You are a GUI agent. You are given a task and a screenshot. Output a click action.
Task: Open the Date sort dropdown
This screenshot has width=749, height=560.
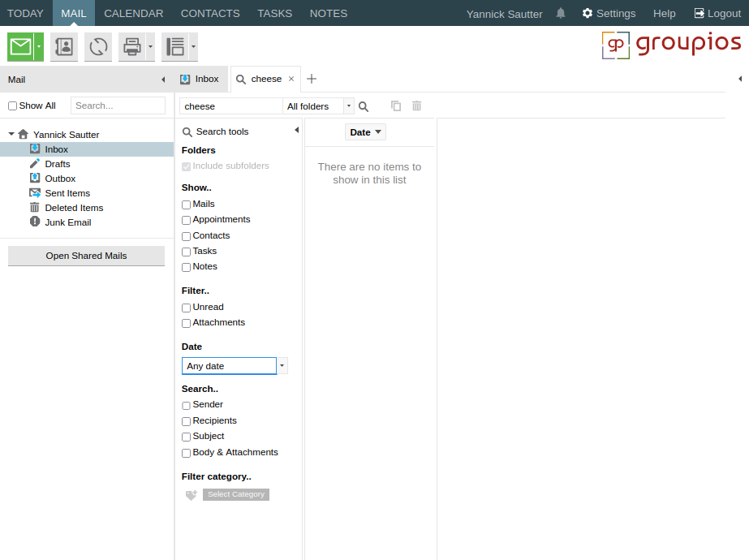coord(364,131)
